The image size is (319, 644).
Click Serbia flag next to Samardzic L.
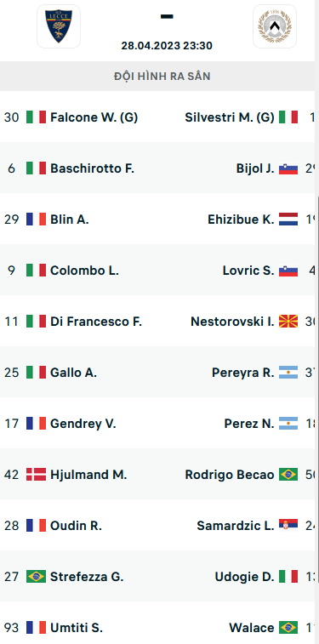(288, 525)
